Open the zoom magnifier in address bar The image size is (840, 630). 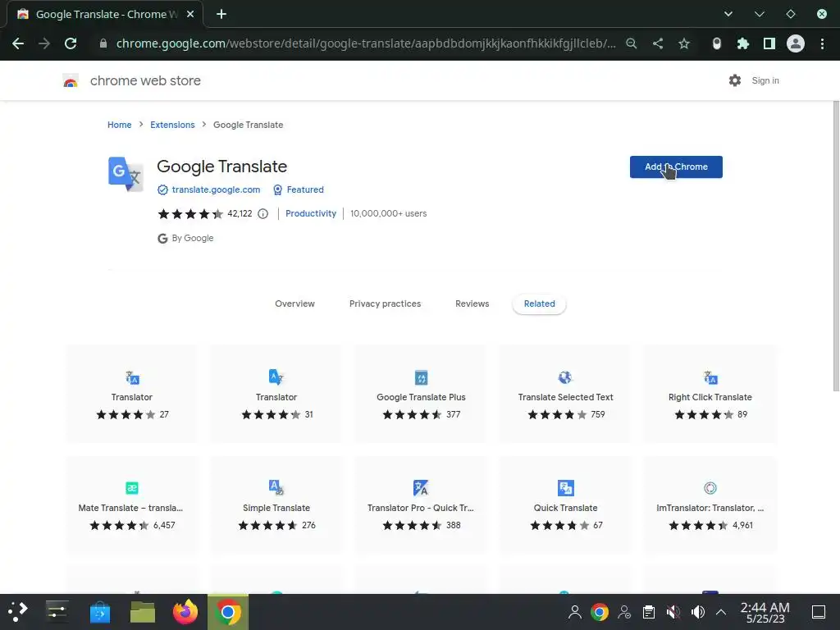click(631, 43)
